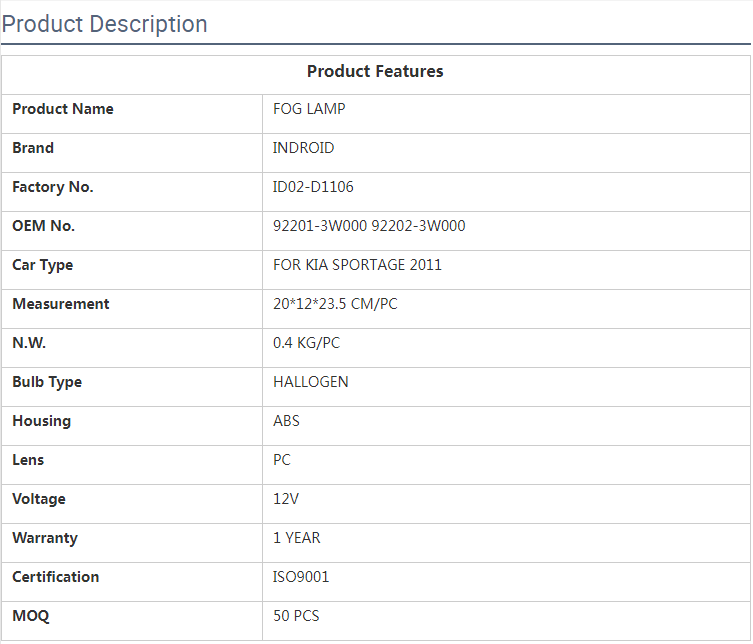Viewport: 753px width, 644px height.
Task: Click the Bulb Type row label
Action: 47,382
